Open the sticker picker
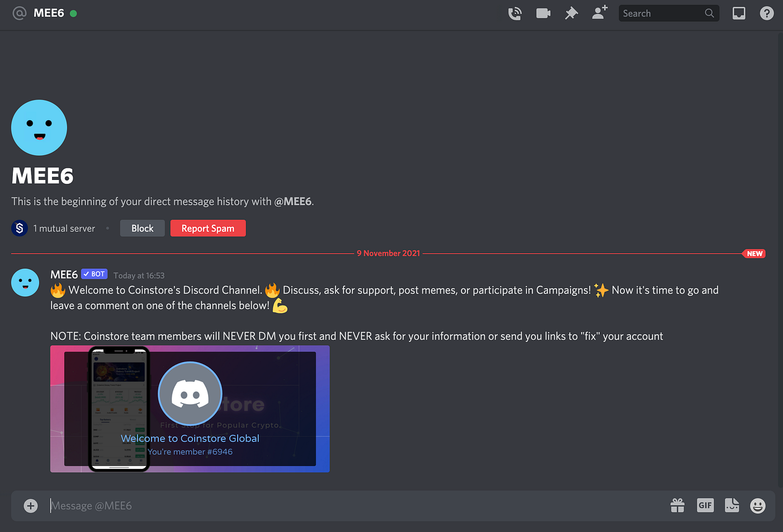The width and height of the screenshot is (783, 532). [x=732, y=506]
